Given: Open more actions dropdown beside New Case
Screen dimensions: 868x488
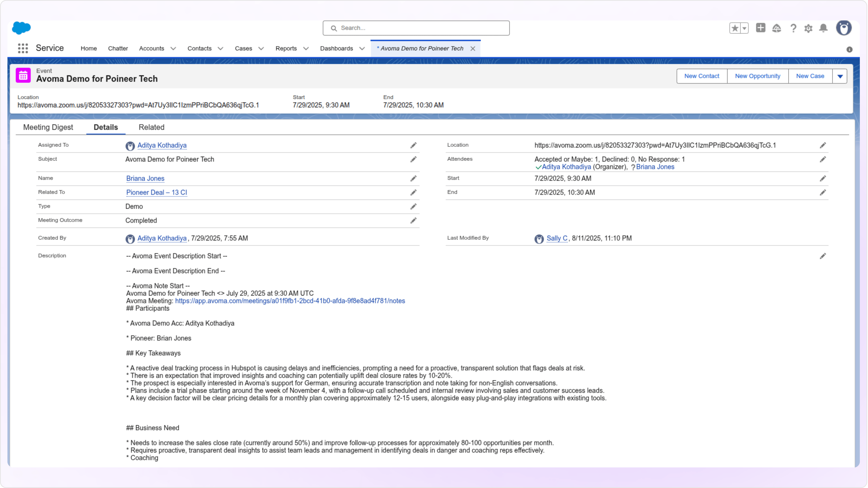Looking at the screenshot, I should tap(840, 76).
